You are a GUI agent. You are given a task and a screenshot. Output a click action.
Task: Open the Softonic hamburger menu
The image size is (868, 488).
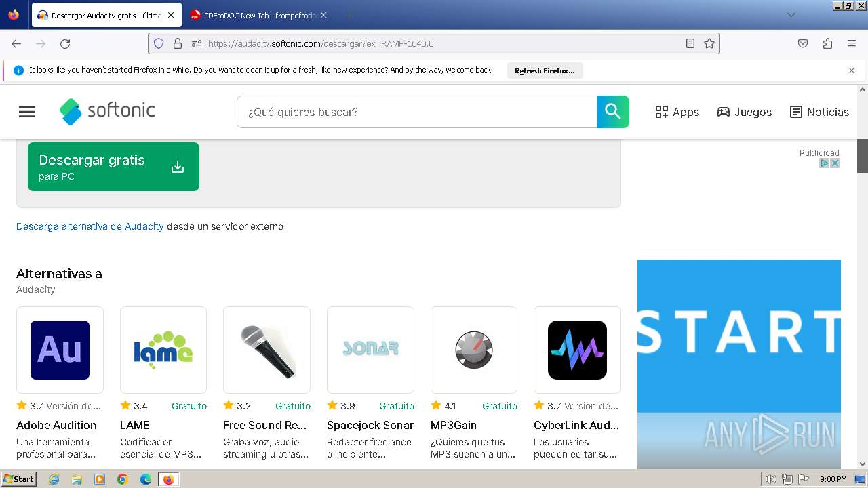click(27, 112)
